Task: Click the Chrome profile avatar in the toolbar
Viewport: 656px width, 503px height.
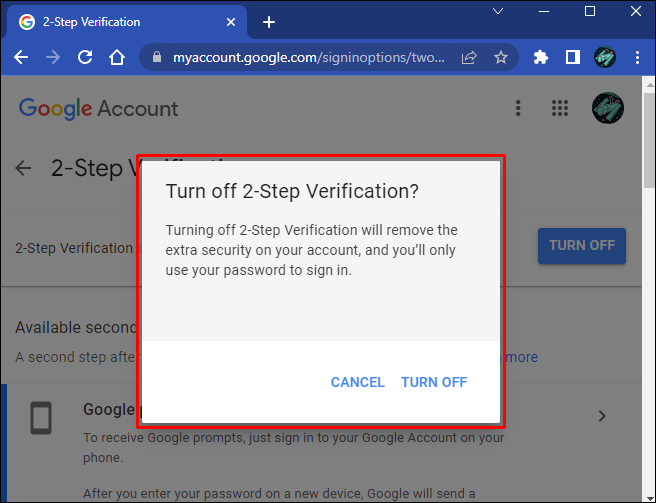Action: (605, 58)
